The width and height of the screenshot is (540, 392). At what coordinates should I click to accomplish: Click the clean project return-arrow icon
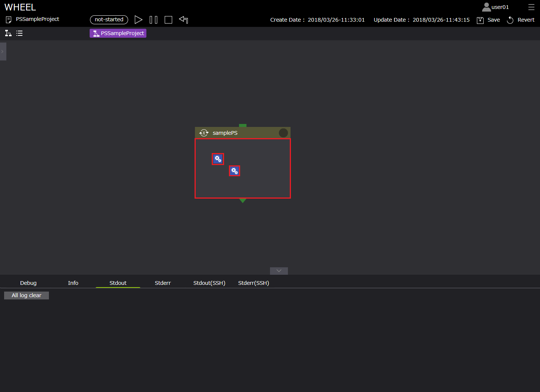tap(183, 20)
